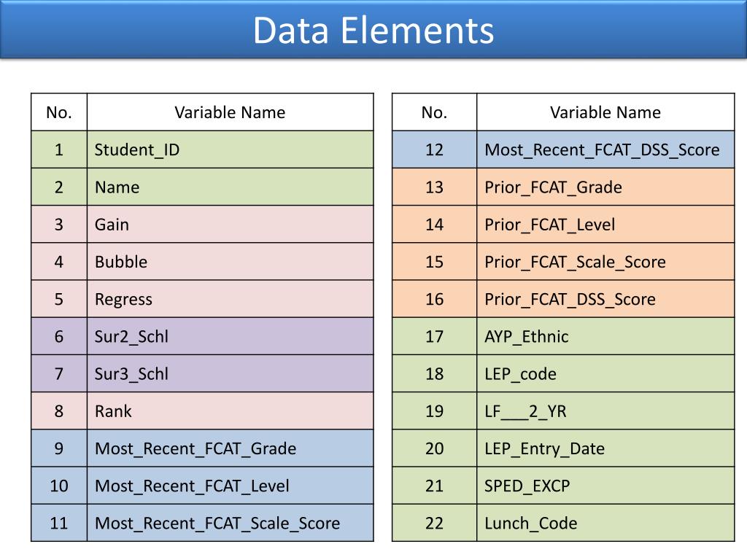This screenshot has height=560, width=747.
Task: Select Most_Recent_FCAT_Level cell
Action: [x=230, y=486]
